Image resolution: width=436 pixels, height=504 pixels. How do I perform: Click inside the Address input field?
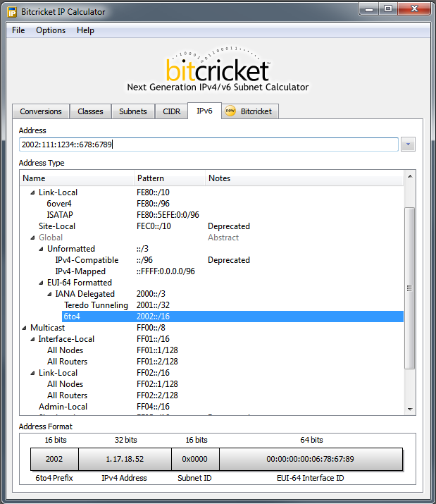(x=208, y=145)
